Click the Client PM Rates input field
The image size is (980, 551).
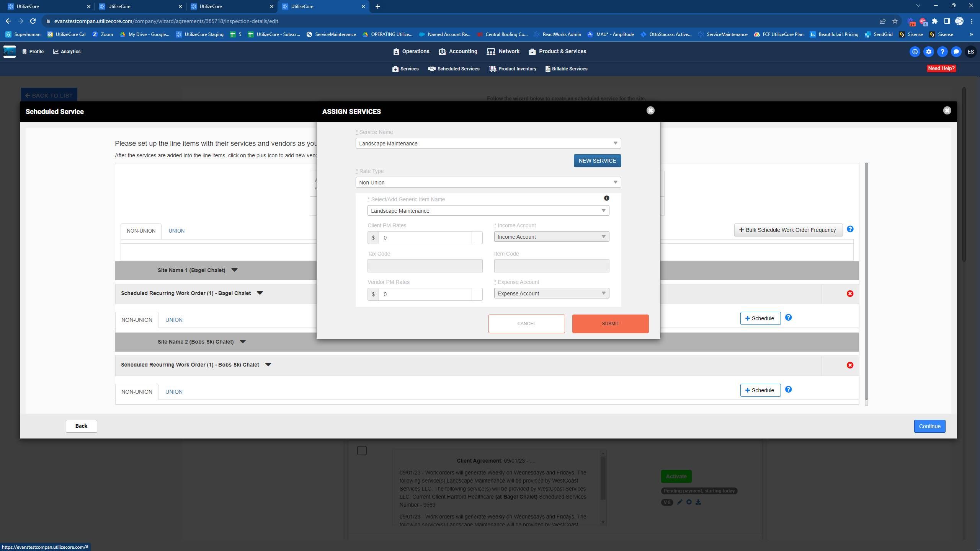(x=425, y=238)
